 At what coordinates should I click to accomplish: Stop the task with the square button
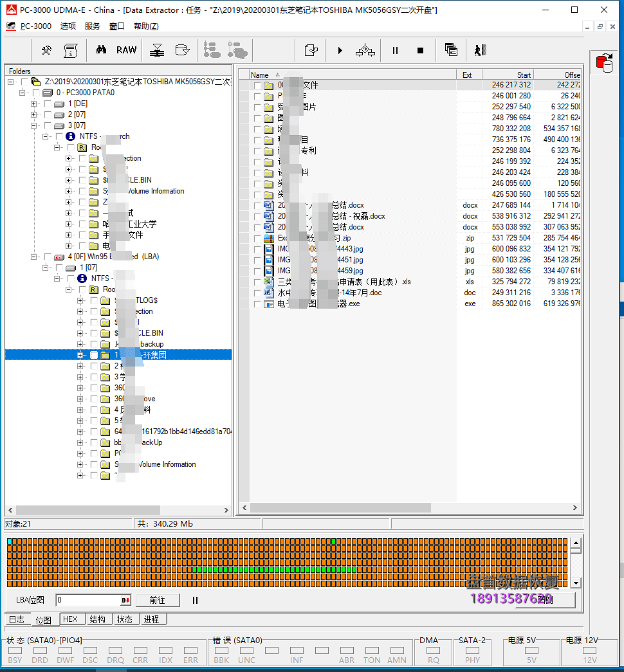coord(420,51)
